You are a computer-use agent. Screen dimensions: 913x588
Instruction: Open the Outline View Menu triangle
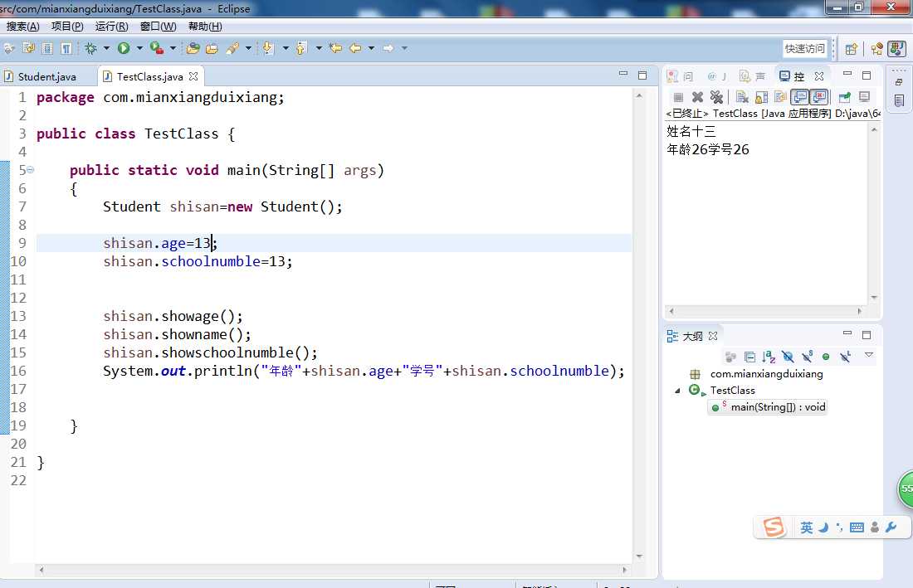click(x=869, y=355)
